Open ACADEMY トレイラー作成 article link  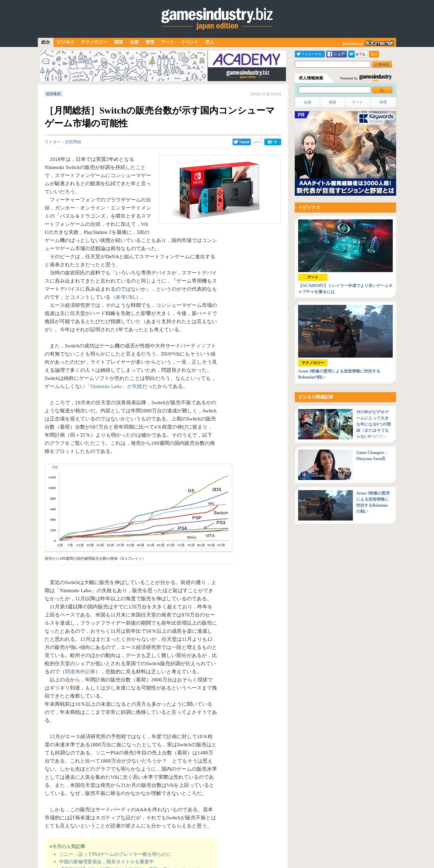coord(345,289)
